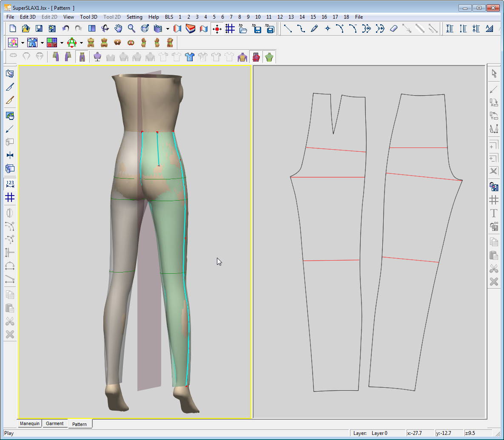504x440 pixels.
Task: Expand dropdown next to colored grid icon
Action: 62,43
